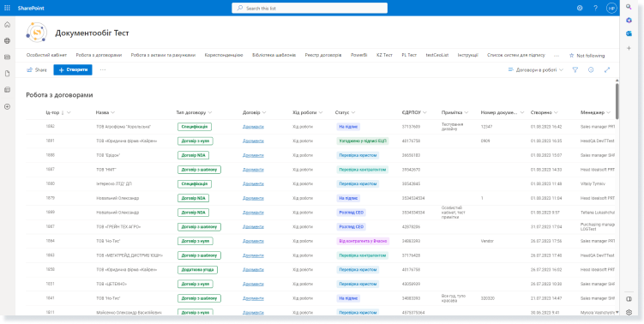
Task: Open the Номер докуме... column header menu
Action: click(x=503, y=112)
